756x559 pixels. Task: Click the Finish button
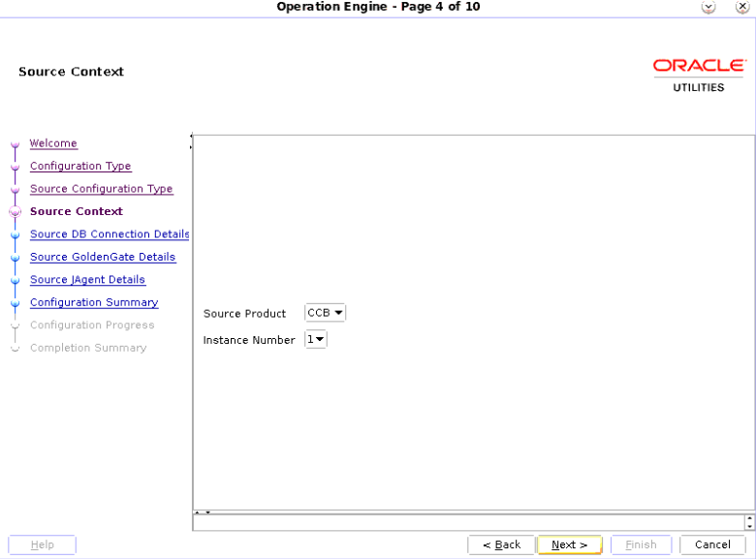coord(641,544)
